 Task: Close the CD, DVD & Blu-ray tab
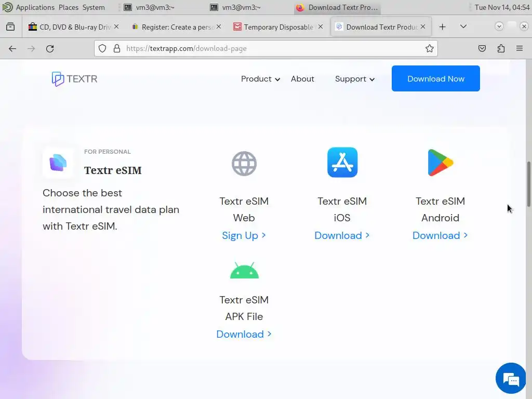[116, 26]
